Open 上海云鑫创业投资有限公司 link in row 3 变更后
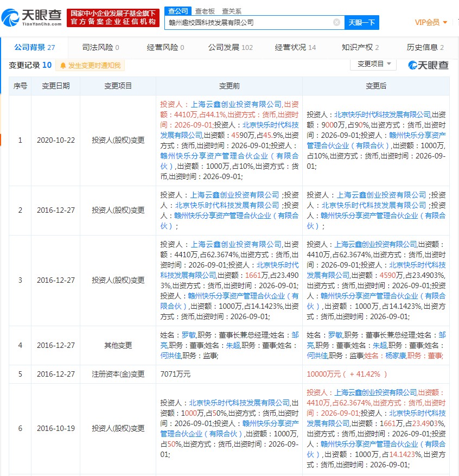 [x=375, y=244]
